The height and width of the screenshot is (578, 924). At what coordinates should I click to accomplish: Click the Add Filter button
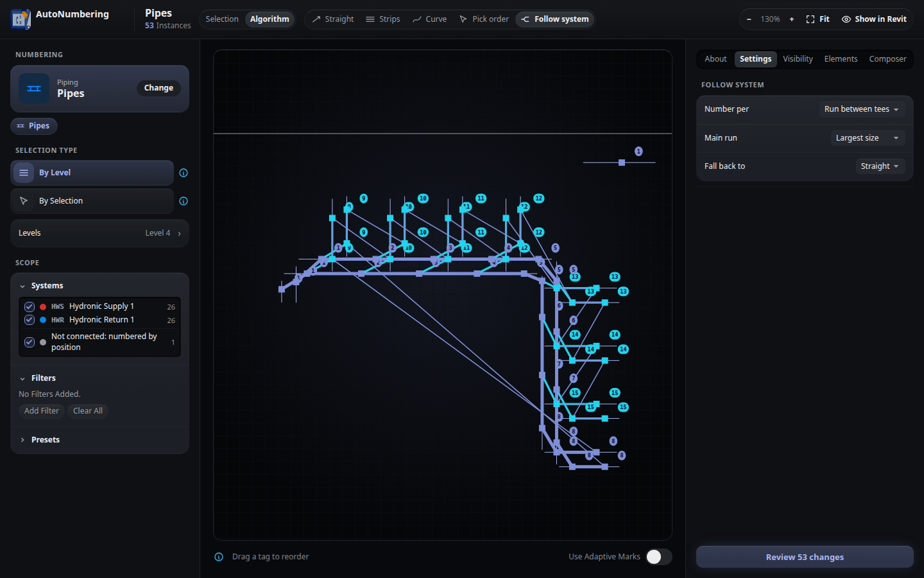point(42,411)
